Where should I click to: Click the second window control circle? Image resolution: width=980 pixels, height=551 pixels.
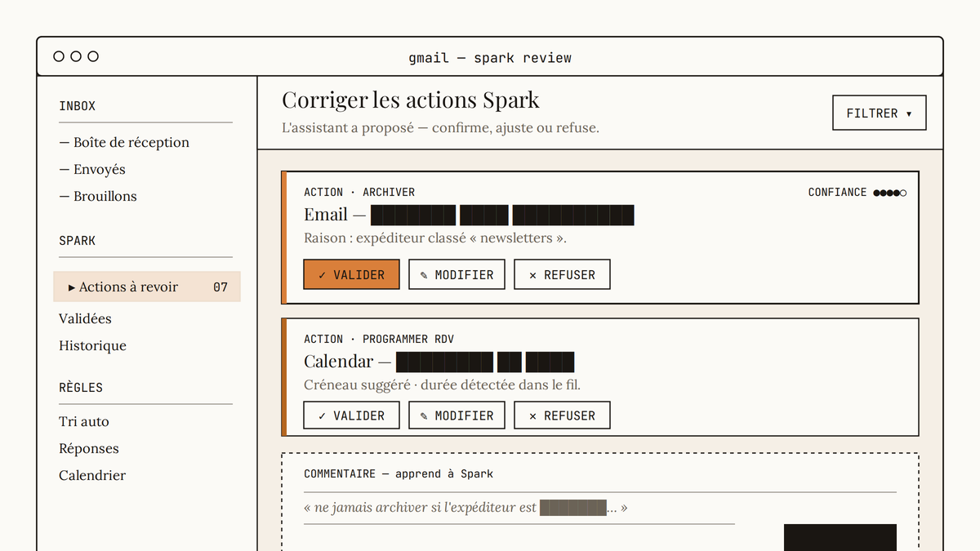(76, 56)
